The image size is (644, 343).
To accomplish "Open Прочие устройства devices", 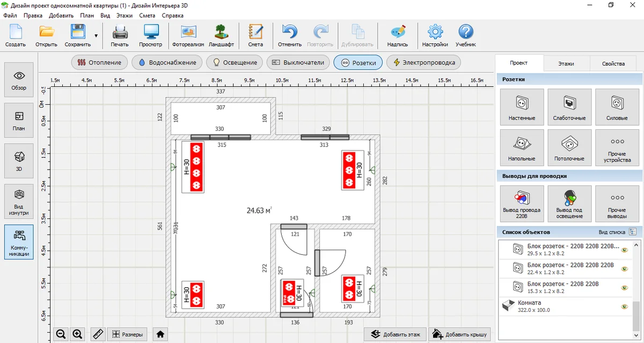I will point(617,148).
